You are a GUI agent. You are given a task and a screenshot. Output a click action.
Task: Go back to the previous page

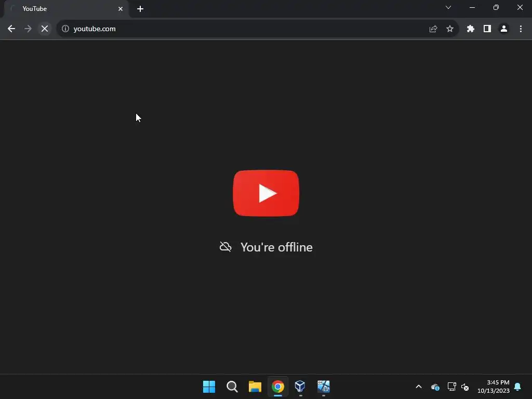(x=11, y=29)
